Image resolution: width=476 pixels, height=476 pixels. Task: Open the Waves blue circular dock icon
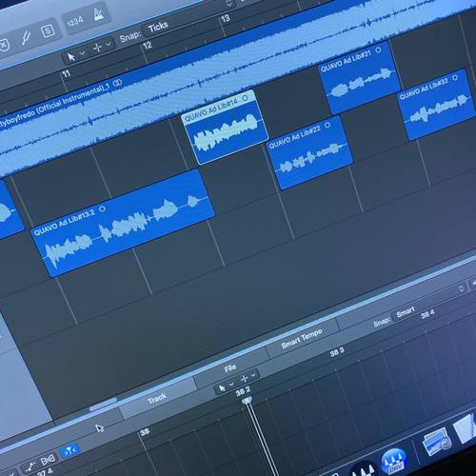[394, 462]
